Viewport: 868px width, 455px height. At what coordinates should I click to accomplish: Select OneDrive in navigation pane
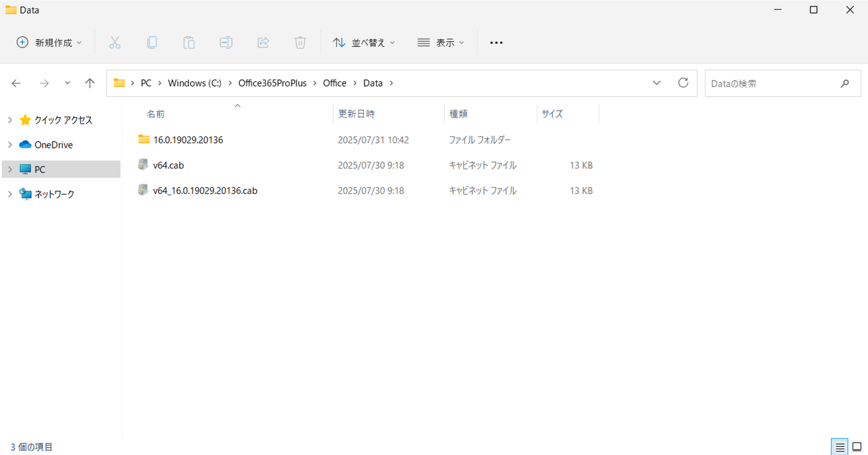point(54,145)
